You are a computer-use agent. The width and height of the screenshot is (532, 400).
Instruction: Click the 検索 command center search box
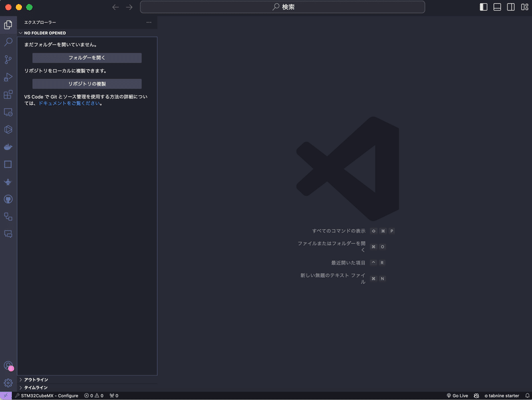click(282, 7)
